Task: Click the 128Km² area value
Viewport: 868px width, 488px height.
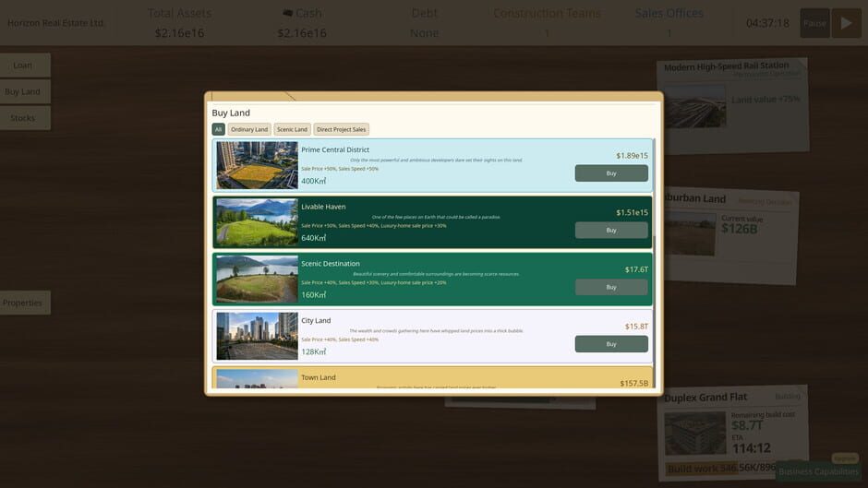Action: (313, 351)
